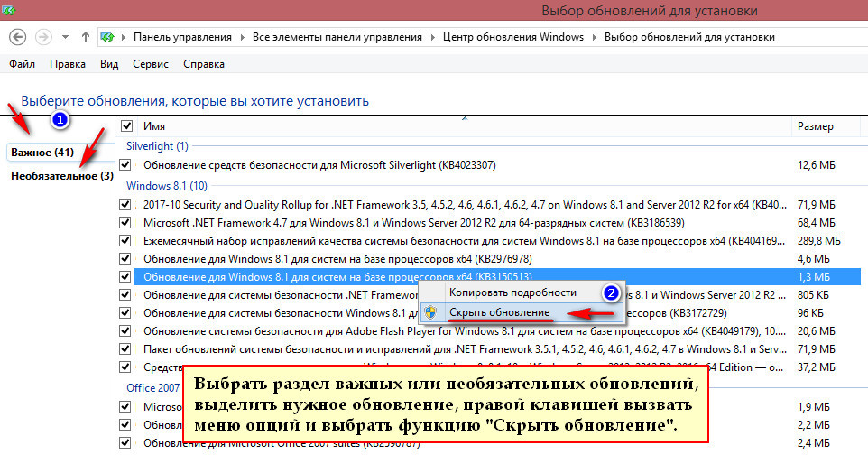This screenshot has width=868, height=455.
Task: Open the recent locations dropdown arrow
Action: [65, 37]
